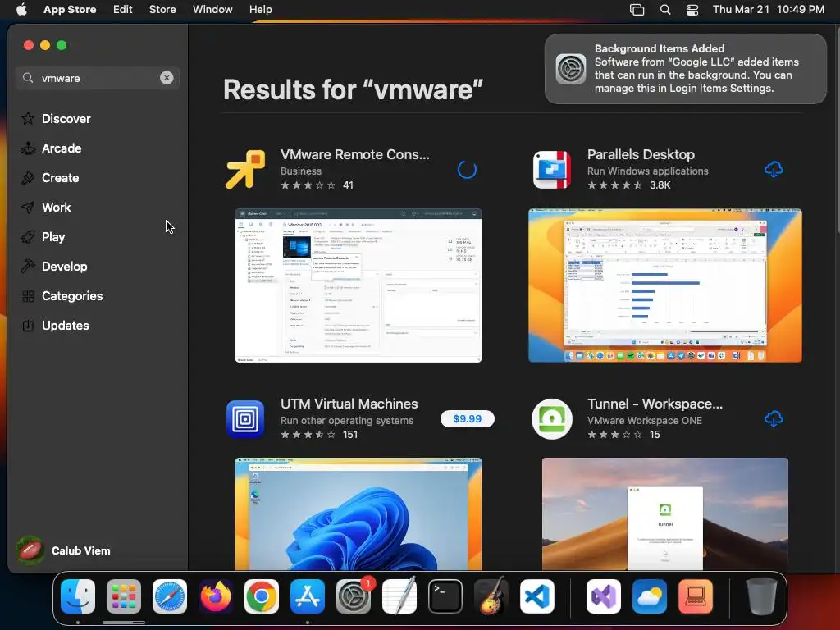Open the Trash in the Dock
Screen dimensions: 840x630
(762, 596)
